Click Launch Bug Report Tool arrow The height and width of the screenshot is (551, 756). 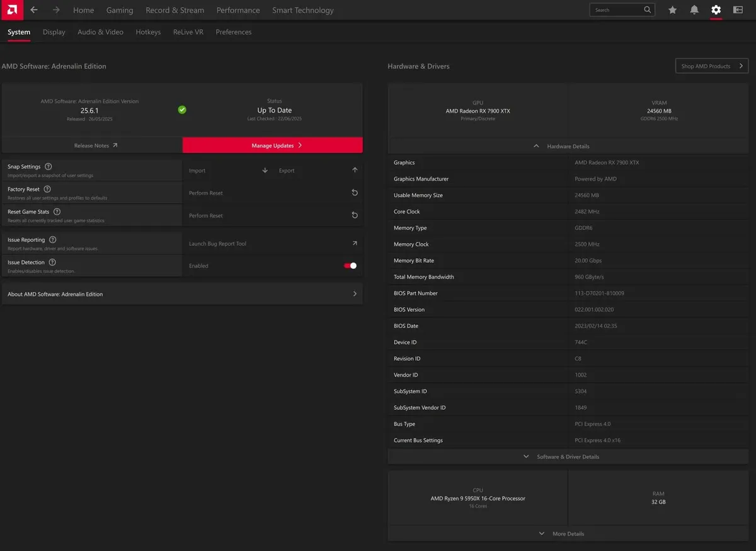355,243
